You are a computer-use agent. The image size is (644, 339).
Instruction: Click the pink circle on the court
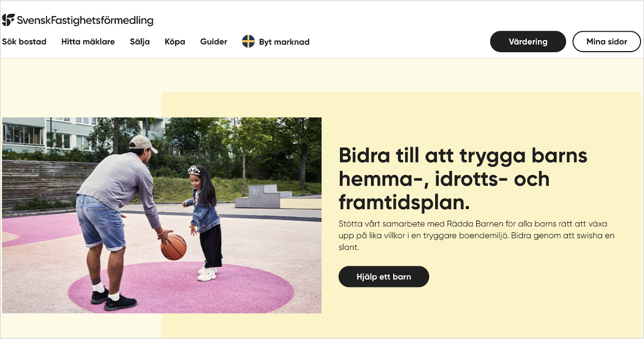coord(181,288)
